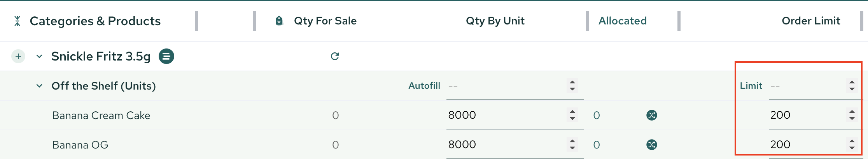The width and height of the screenshot is (868, 159).
Task: Collapse the Snickle Fritz 3.5g category chevron
Action: pos(39,56)
